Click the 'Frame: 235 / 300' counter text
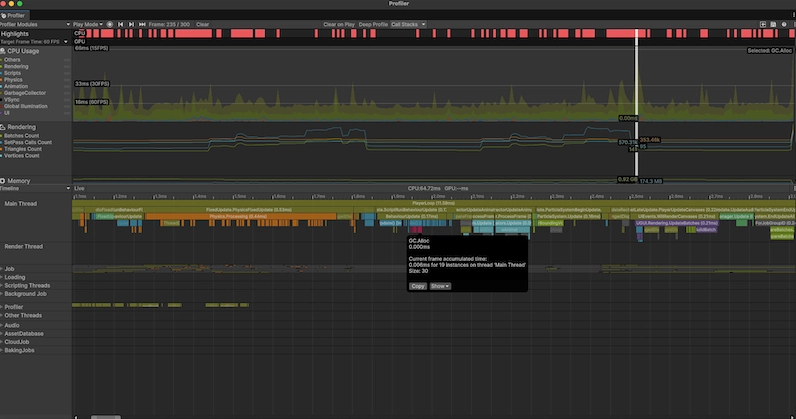Image resolution: width=796 pixels, height=419 pixels. (169, 24)
